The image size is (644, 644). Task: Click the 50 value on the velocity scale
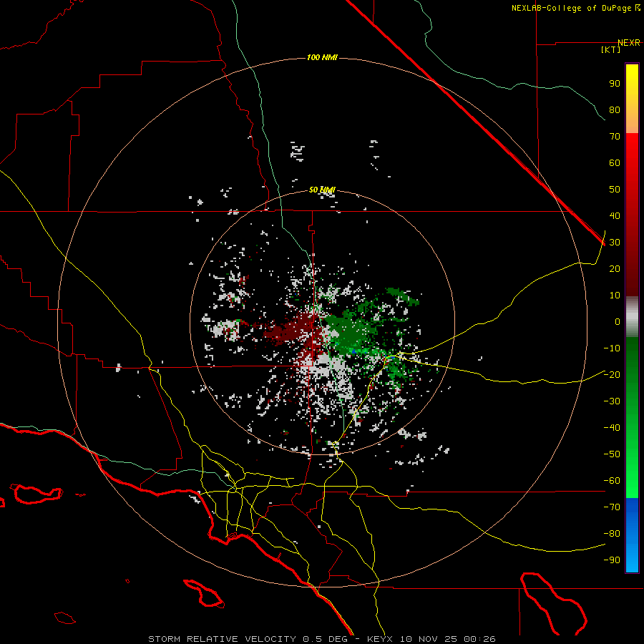615,190
